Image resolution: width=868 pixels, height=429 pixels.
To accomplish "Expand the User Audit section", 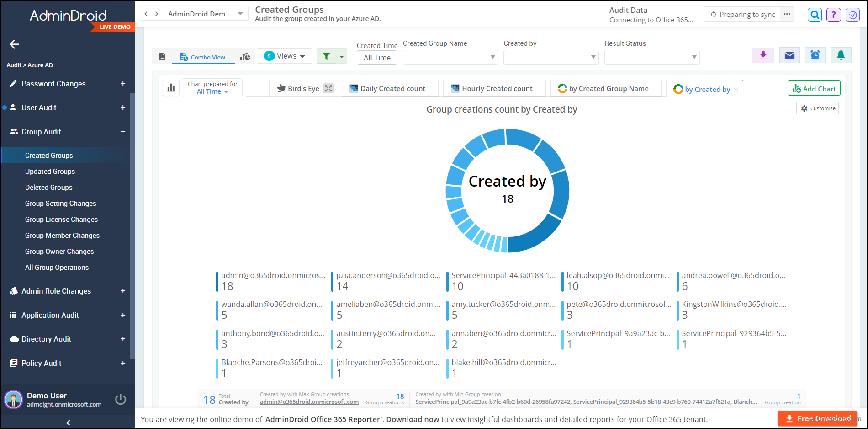I will tap(123, 107).
